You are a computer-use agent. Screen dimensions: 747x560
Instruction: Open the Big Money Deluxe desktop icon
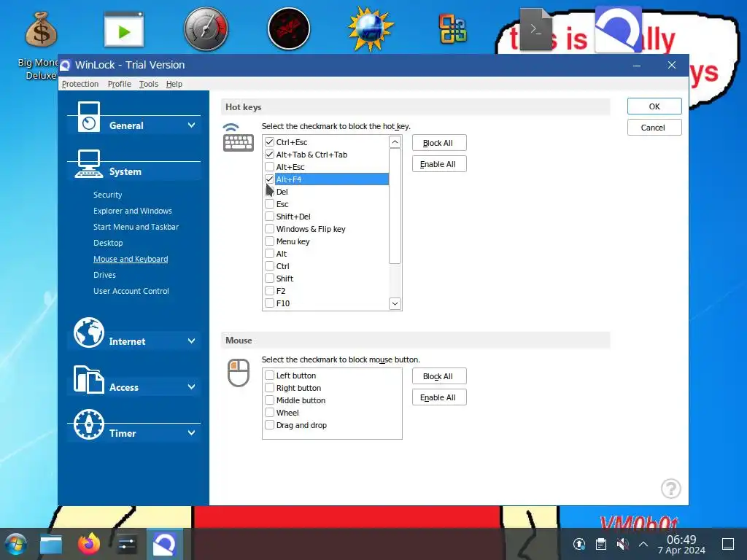(x=41, y=29)
